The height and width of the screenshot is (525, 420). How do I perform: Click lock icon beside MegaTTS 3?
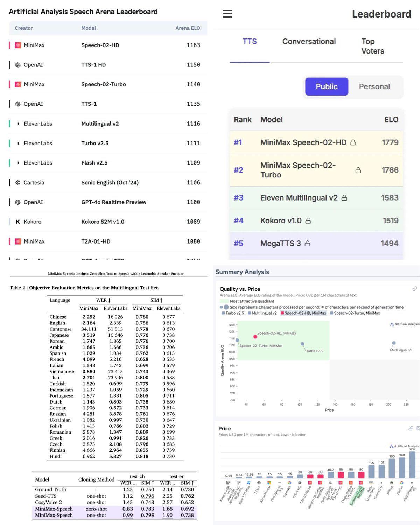[307, 243]
